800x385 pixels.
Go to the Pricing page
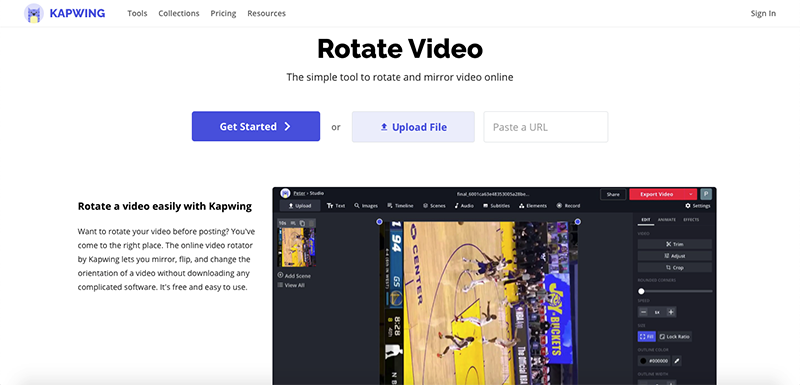point(223,13)
